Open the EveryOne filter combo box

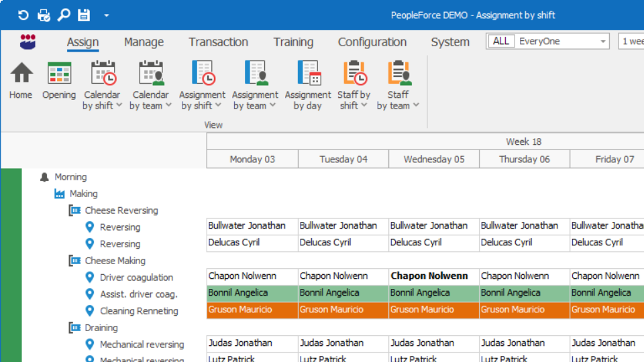tap(547, 42)
